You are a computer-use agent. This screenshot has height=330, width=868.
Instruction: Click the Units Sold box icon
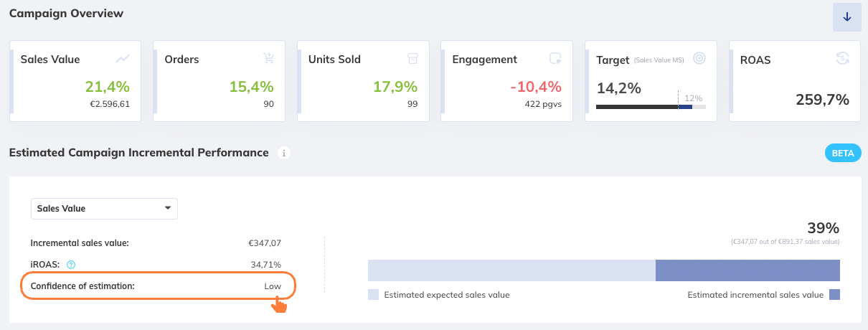(x=412, y=59)
